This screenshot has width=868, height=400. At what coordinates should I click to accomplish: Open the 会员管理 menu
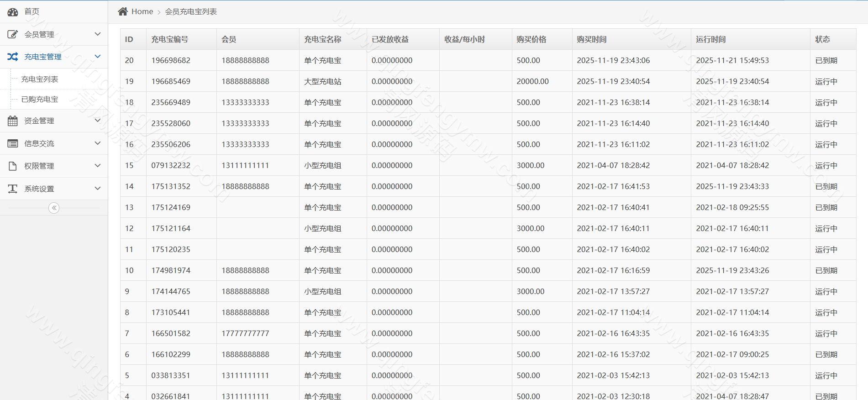tap(54, 34)
